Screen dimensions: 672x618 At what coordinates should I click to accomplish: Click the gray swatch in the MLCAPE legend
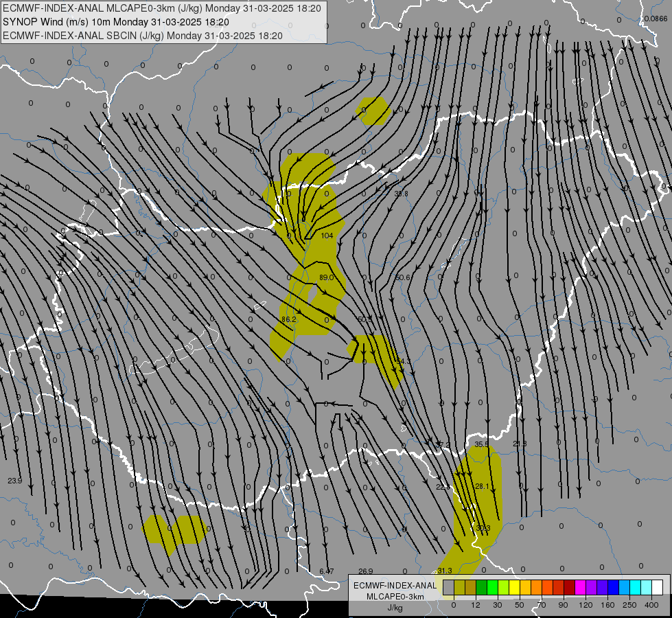448,588
